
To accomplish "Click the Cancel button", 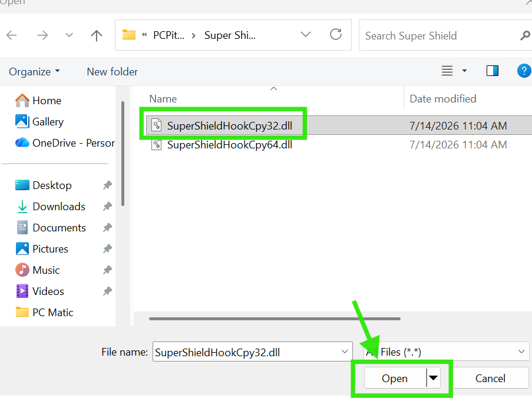I will click(491, 378).
